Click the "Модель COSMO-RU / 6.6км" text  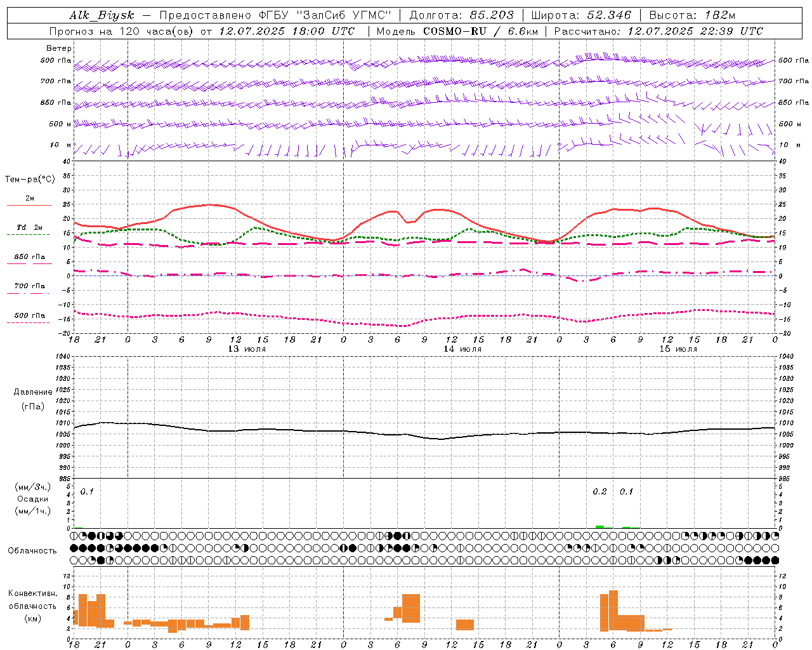pyautogui.click(x=457, y=31)
